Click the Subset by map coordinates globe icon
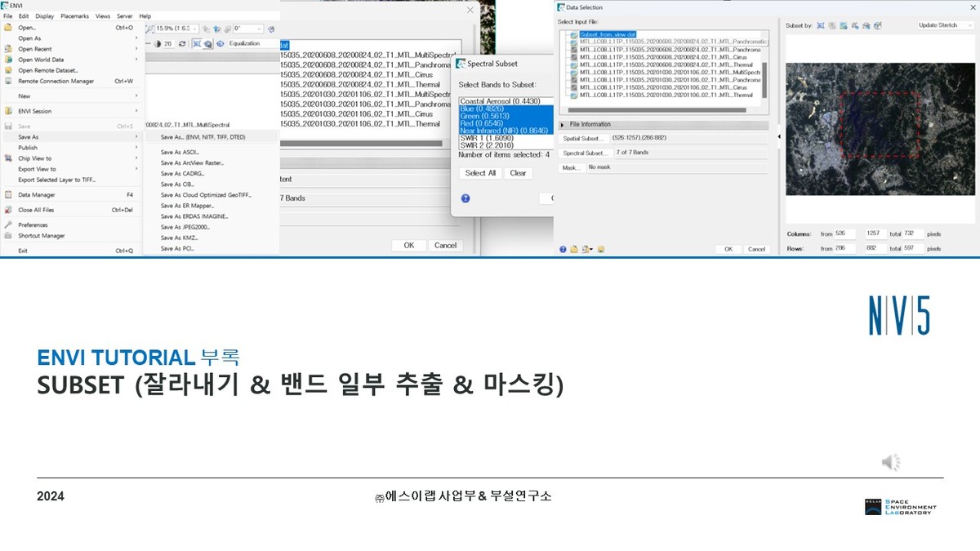This screenshot has height=551, width=980. pos(876,26)
